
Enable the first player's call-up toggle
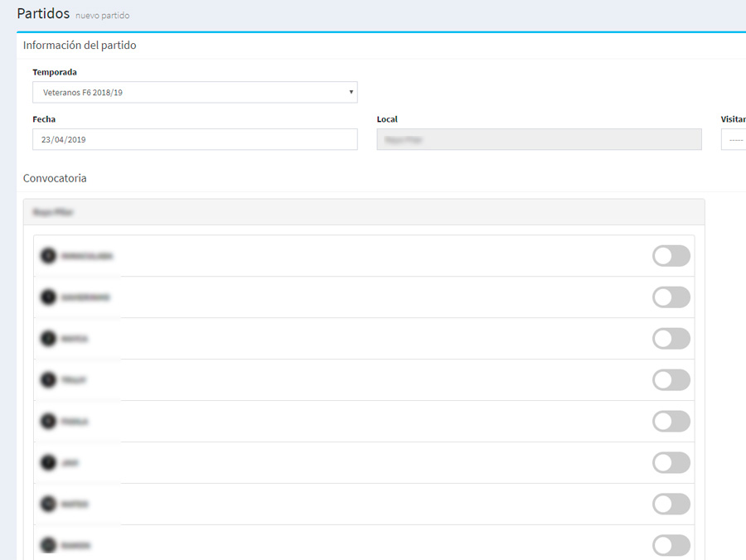tap(671, 256)
